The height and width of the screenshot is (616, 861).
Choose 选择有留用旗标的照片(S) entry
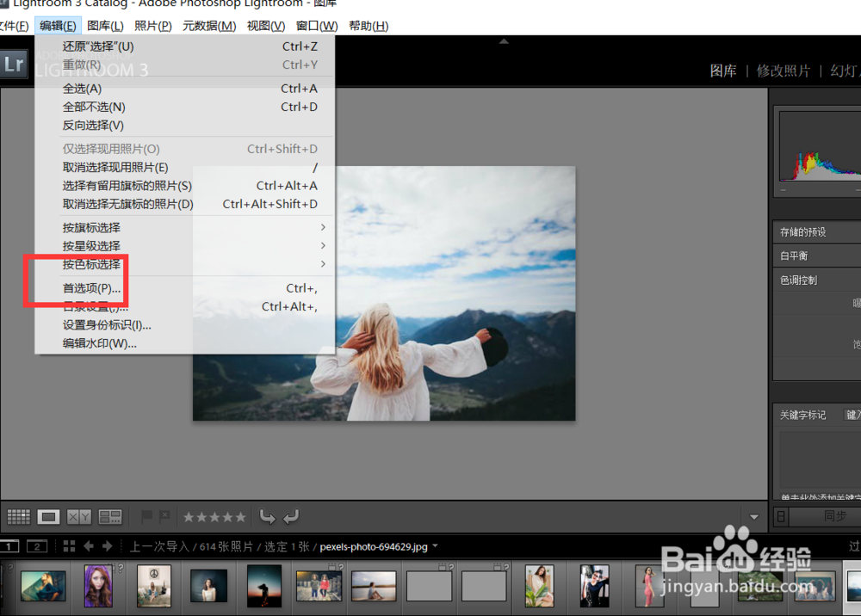pyautogui.click(x=184, y=186)
